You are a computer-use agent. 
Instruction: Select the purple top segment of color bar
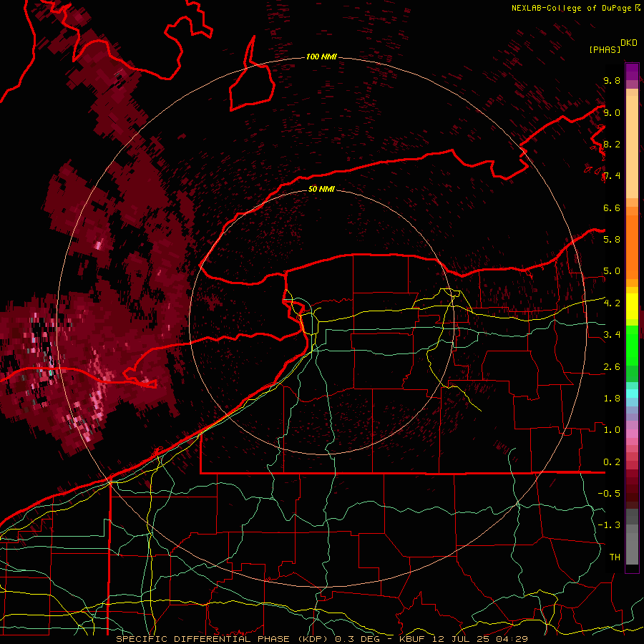pyautogui.click(x=632, y=72)
